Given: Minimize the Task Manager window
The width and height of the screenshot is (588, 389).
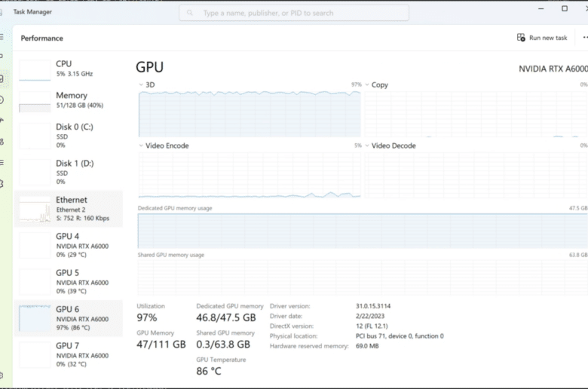Looking at the screenshot, I should 541,8.
